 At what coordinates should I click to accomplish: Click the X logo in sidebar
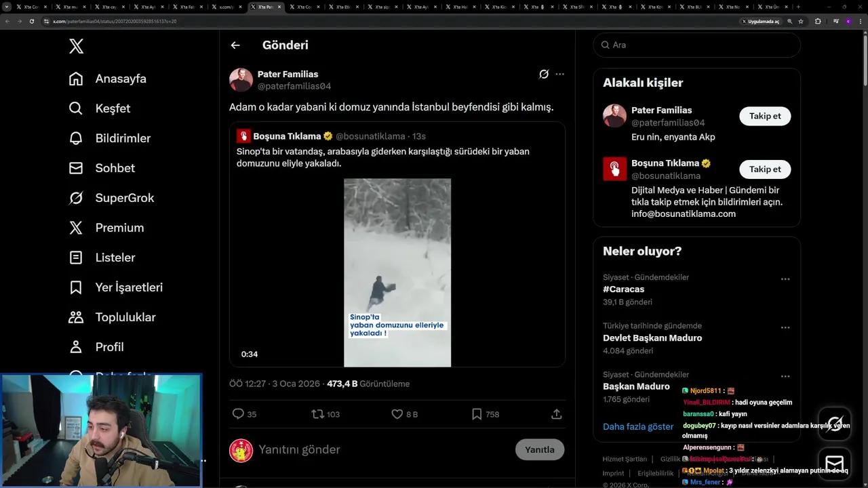tap(76, 46)
